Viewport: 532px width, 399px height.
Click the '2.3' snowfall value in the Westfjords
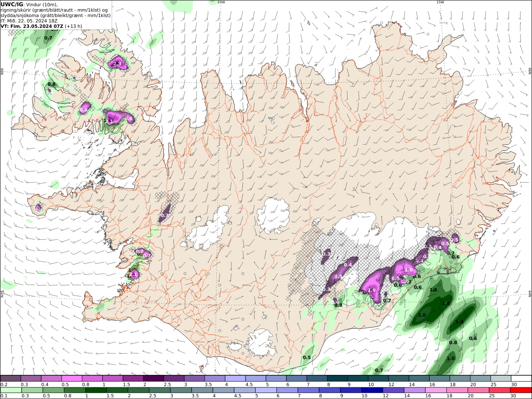(117, 64)
